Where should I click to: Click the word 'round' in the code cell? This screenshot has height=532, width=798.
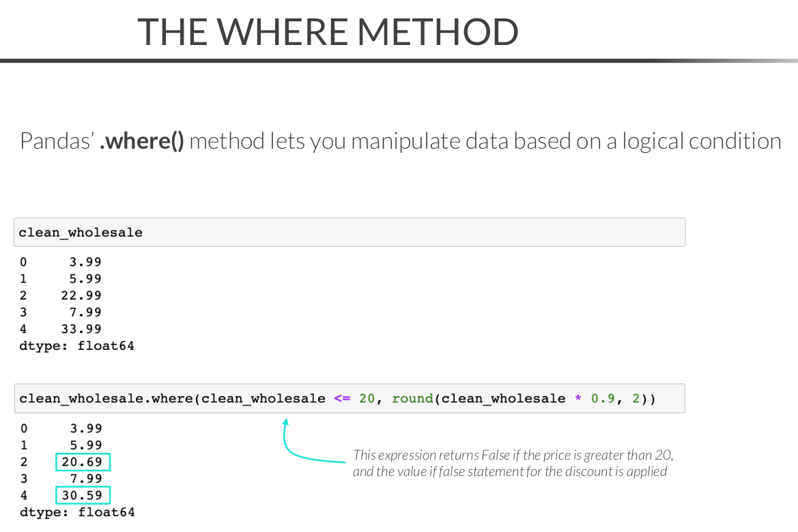(x=412, y=398)
